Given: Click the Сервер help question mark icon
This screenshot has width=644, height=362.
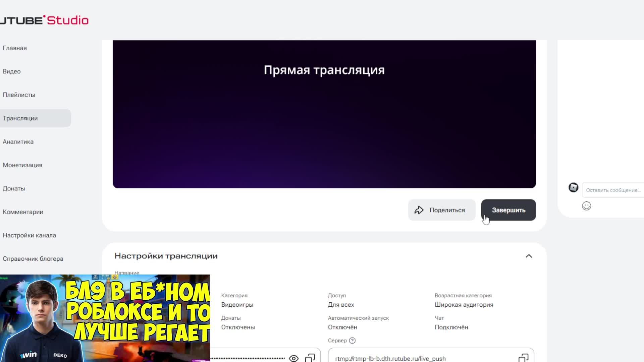Looking at the screenshot, I should tap(352, 341).
